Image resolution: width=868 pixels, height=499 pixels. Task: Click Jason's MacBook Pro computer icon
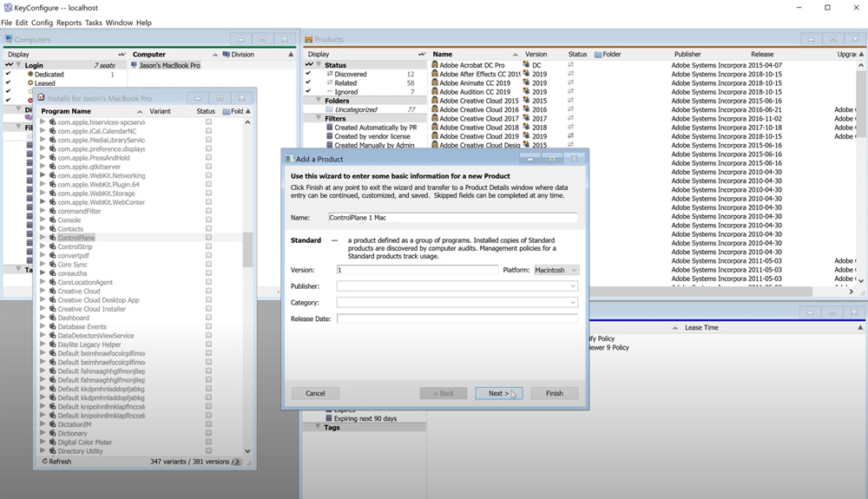(x=135, y=65)
